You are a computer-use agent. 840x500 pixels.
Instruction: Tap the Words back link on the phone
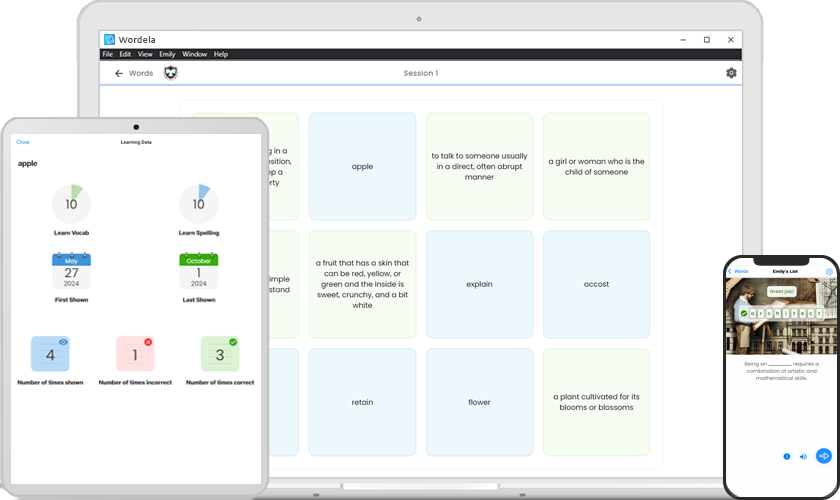click(738, 272)
